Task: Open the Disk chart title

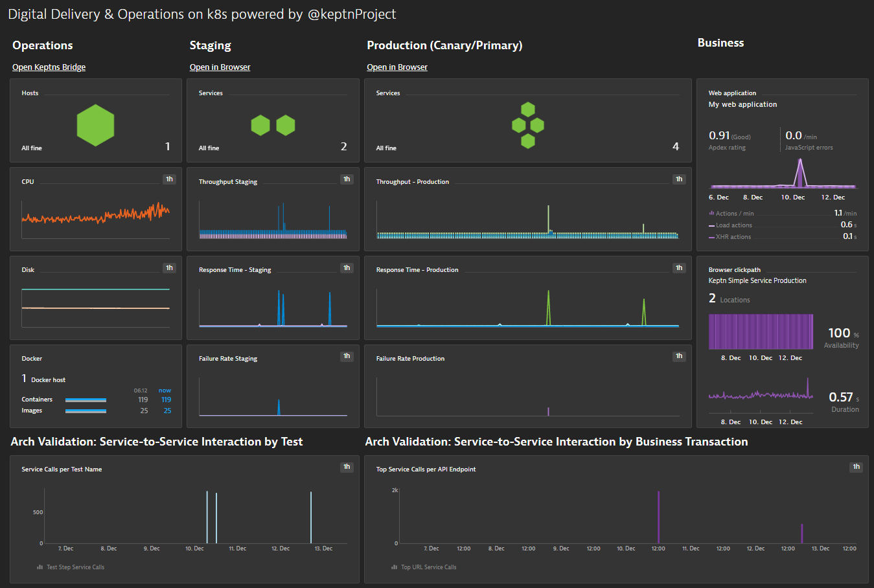Action: coord(28,270)
